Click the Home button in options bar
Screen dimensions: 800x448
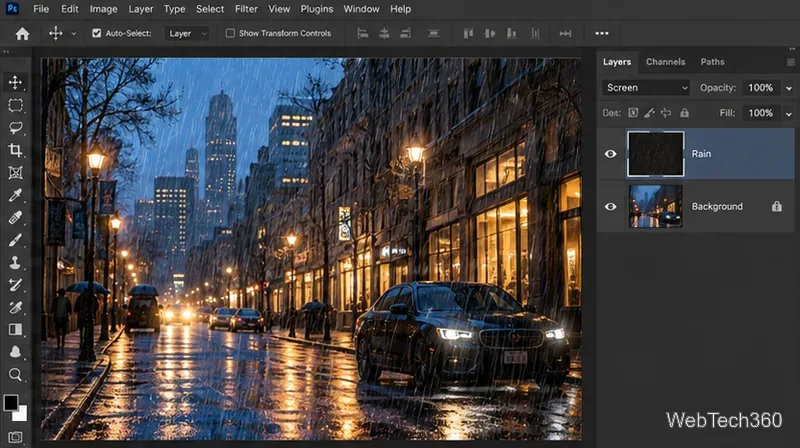click(22, 34)
